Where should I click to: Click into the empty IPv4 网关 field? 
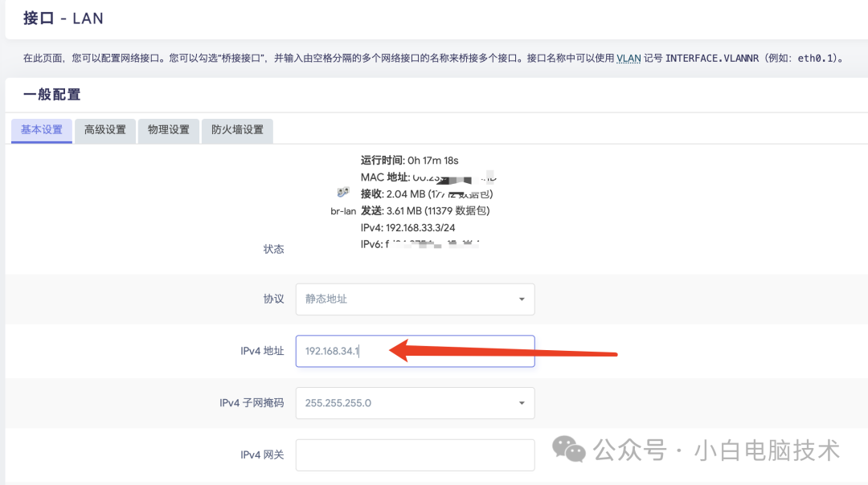415,454
